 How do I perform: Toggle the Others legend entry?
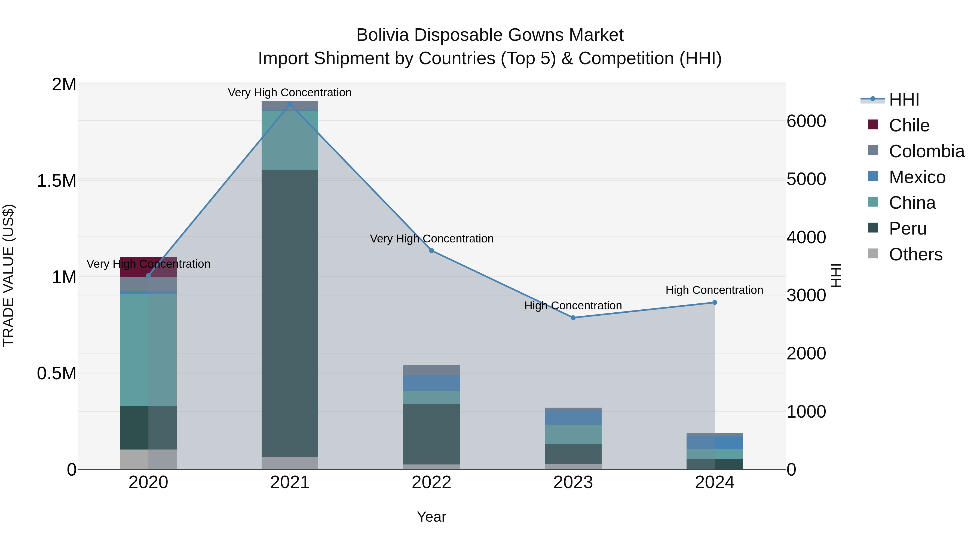(x=905, y=254)
